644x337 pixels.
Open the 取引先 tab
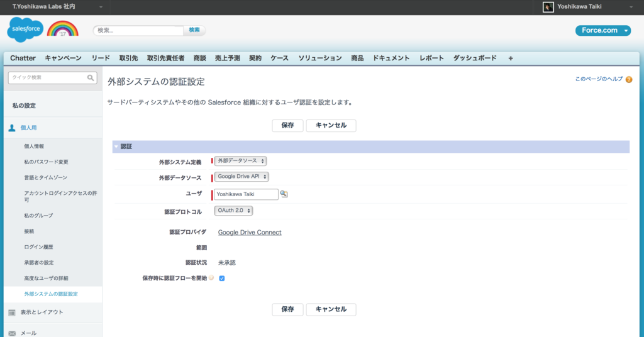click(128, 58)
